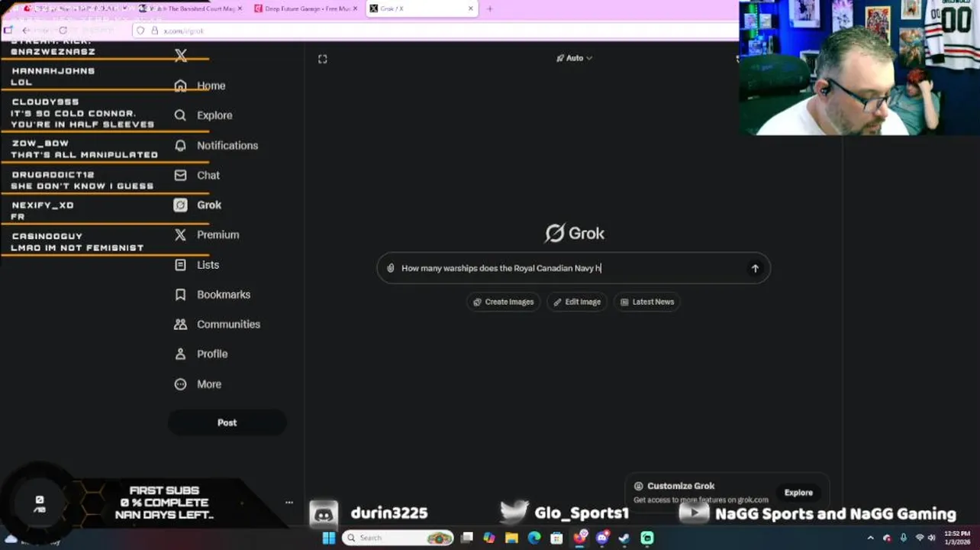
Task: Click the Profile person icon
Action: coord(180,354)
